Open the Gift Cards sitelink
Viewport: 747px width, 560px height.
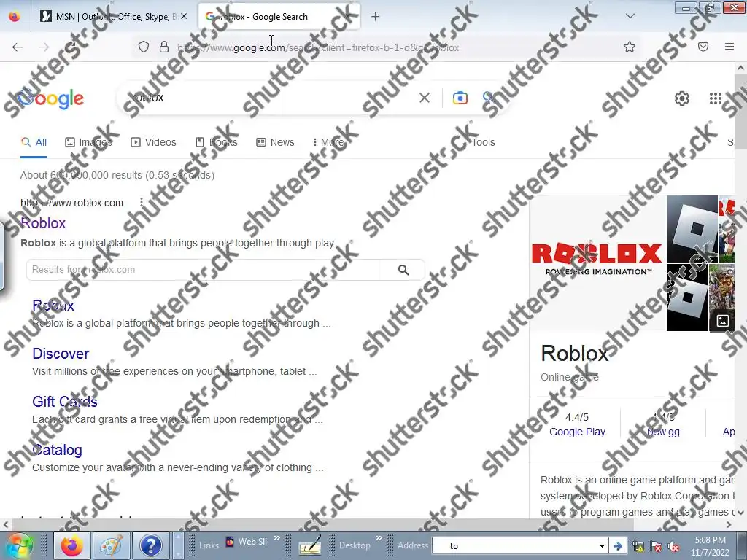click(x=64, y=402)
